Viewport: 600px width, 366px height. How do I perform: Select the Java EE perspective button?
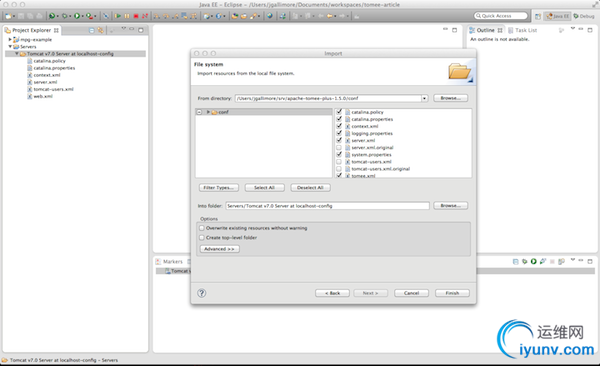tap(558, 16)
